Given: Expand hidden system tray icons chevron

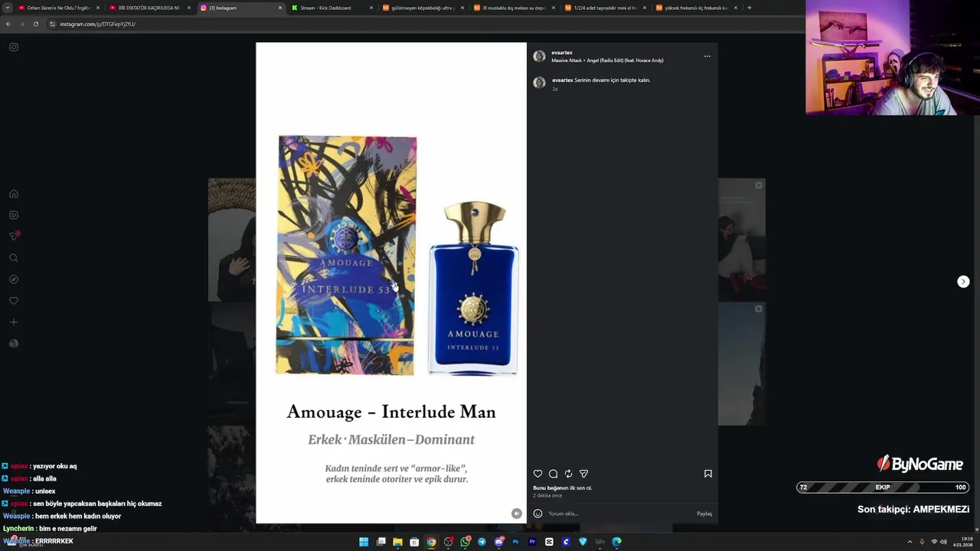Looking at the screenshot, I should click(x=910, y=542).
